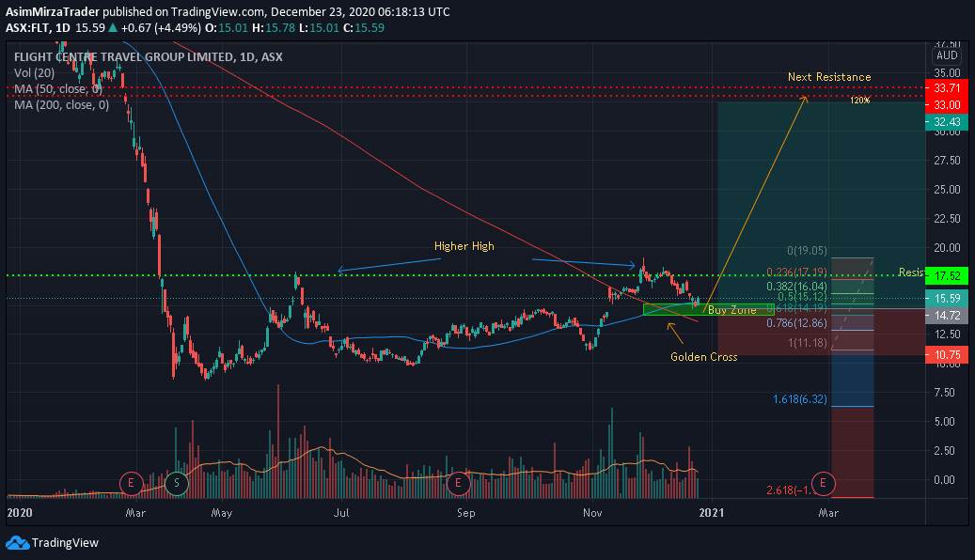Viewport: 975px width, 560px height.
Task: Select the 'MA (50, close, 0)' indicator
Action: [58, 89]
